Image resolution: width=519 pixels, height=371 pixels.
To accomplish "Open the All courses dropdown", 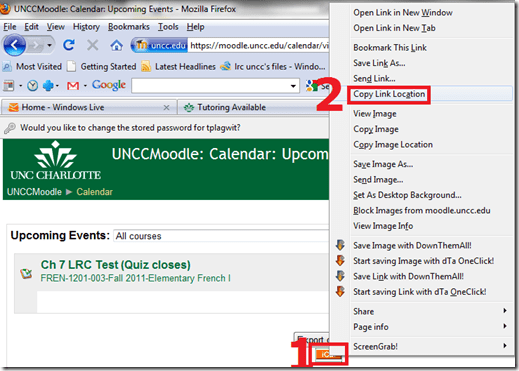I will [221, 236].
